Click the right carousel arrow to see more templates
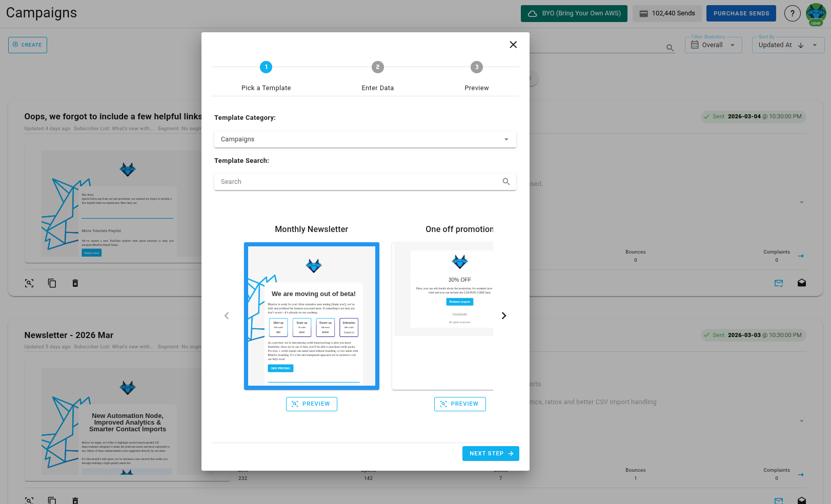Screen dimensions: 831x504 tap(503, 316)
